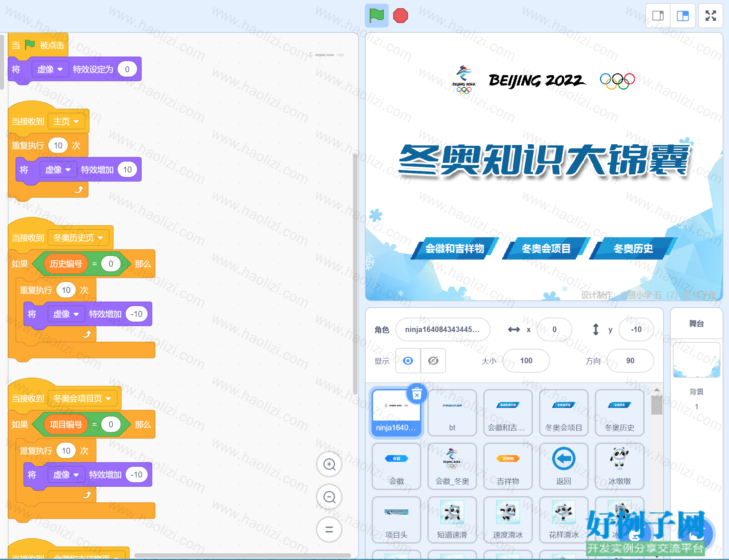729x560 pixels.
Task: Select the 项目编号 variable block
Action: coord(66,424)
